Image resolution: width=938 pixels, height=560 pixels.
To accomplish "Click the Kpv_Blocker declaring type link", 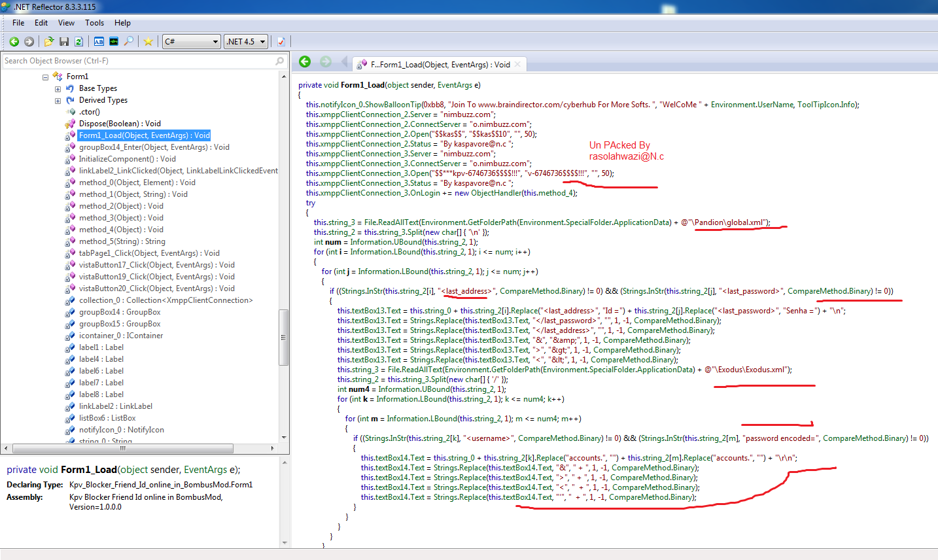I will coord(161,485).
